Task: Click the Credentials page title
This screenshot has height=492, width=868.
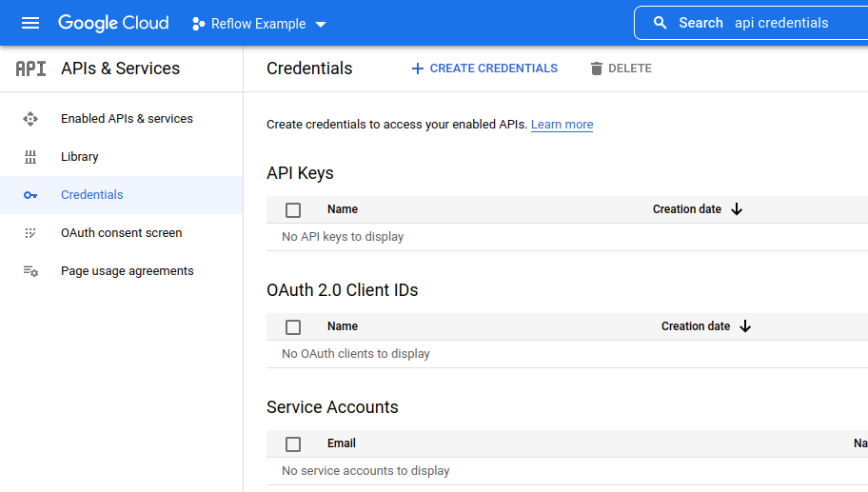Action: pyautogui.click(x=309, y=69)
